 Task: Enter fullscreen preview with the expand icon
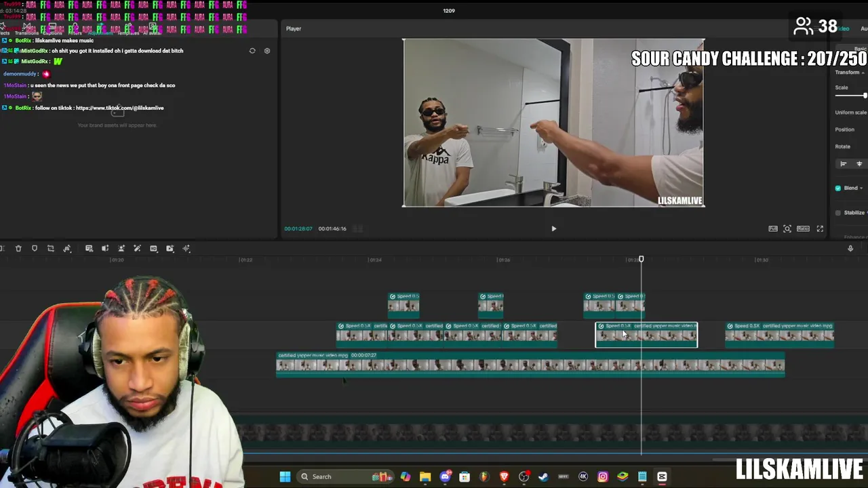(820, 229)
